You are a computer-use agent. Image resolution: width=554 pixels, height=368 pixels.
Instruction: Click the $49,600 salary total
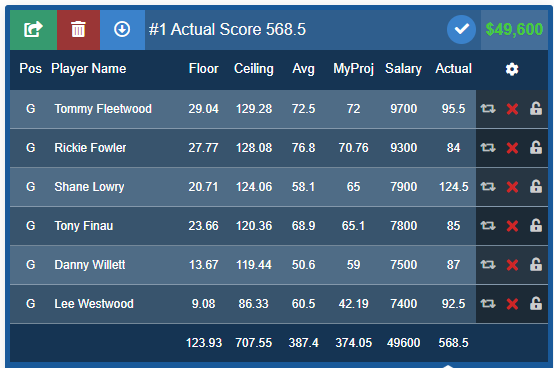(514, 30)
